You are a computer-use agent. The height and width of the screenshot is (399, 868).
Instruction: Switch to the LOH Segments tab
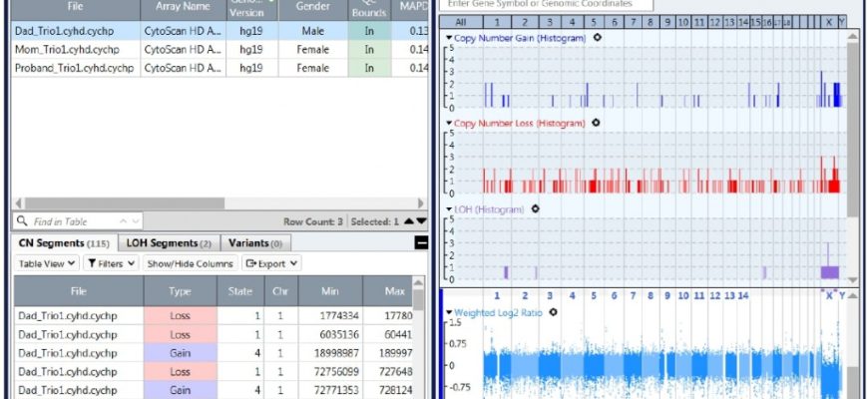pos(169,242)
